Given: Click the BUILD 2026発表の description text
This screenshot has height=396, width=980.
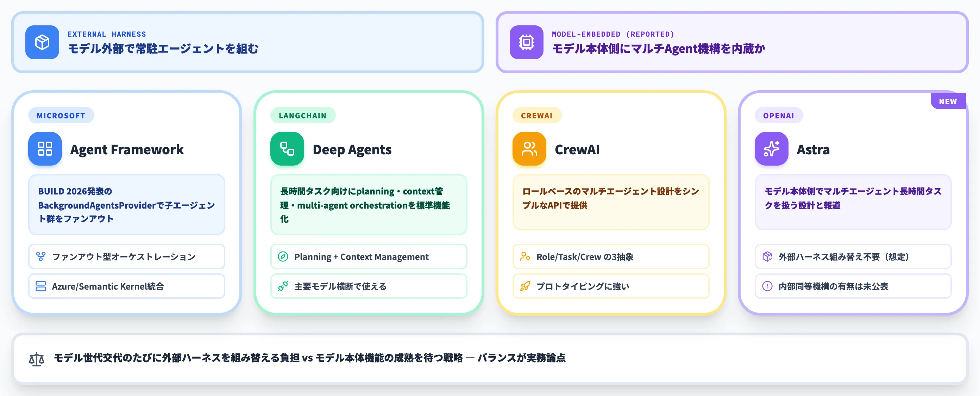Looking at the screenshot, I should point(127,205).
